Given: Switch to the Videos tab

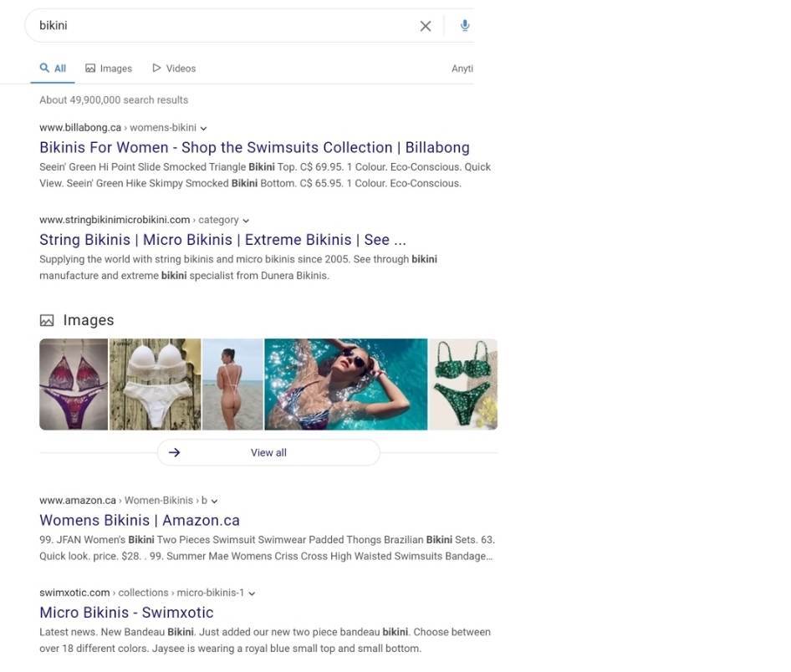Looking at the screenshot, I should tap(174, 68).
